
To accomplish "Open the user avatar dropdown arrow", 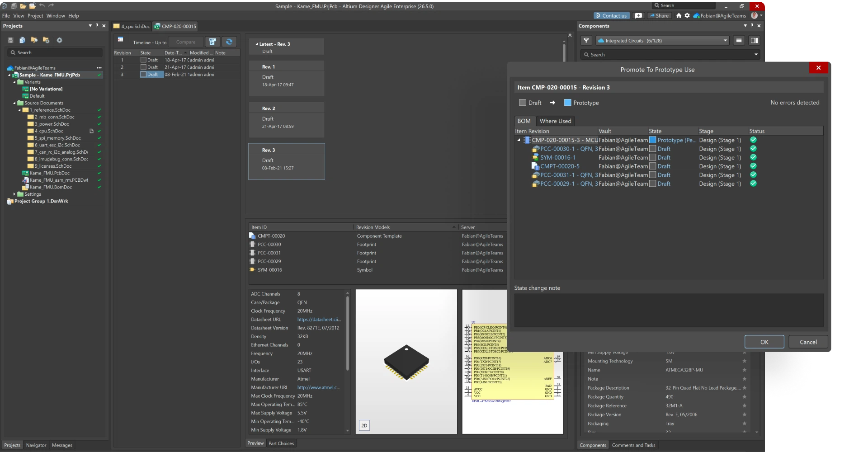I will 761,15.
